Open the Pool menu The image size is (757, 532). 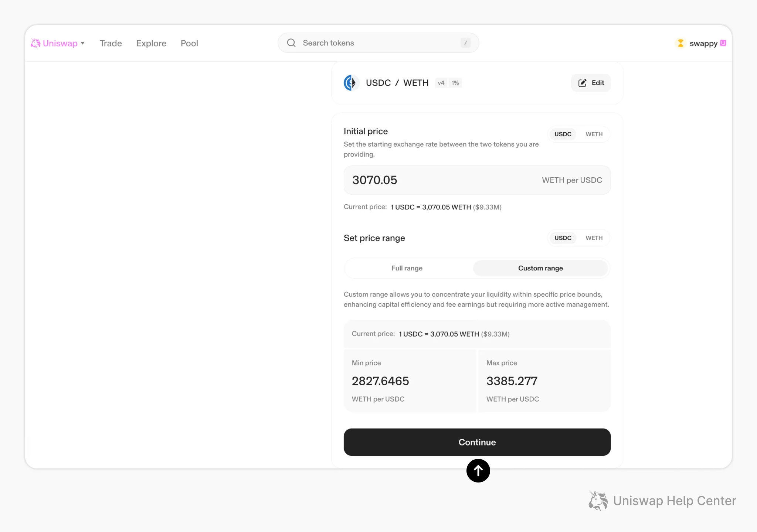coord(189,43)
